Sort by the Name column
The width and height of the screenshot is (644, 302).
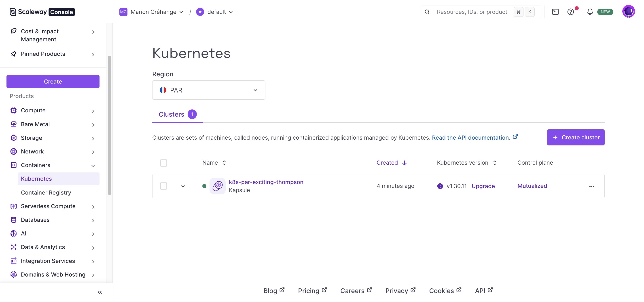tap(214, 163)
